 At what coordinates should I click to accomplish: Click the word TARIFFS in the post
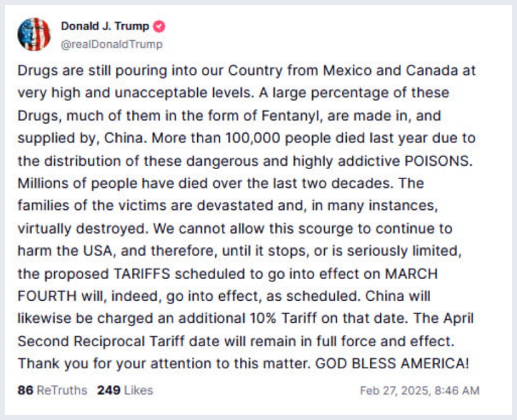pos(142,274)
